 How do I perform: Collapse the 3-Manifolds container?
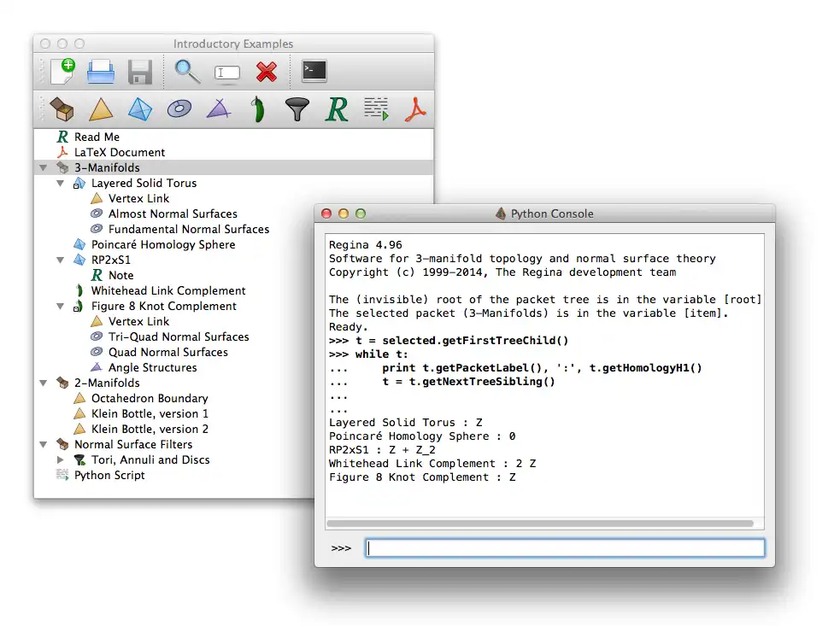pyautogui.click(x=44, y=168)
